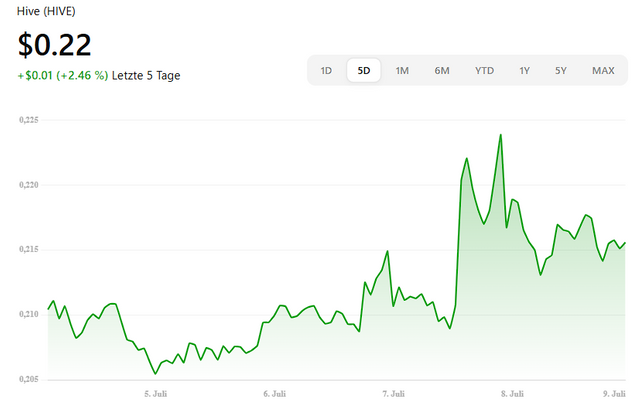Click the '5. Juli' date label
This screenshot has width=640, height=401.
coord(156,394)
